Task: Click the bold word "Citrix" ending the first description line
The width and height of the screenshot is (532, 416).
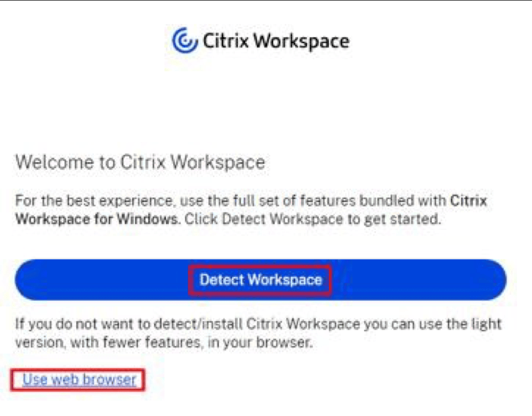Action: point(469,202)
